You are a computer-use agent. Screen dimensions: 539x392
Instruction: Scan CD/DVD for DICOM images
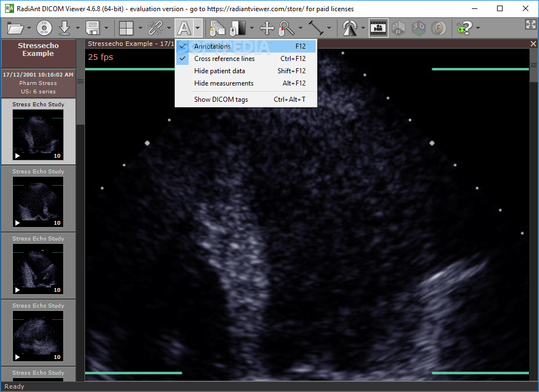[44, 28]
